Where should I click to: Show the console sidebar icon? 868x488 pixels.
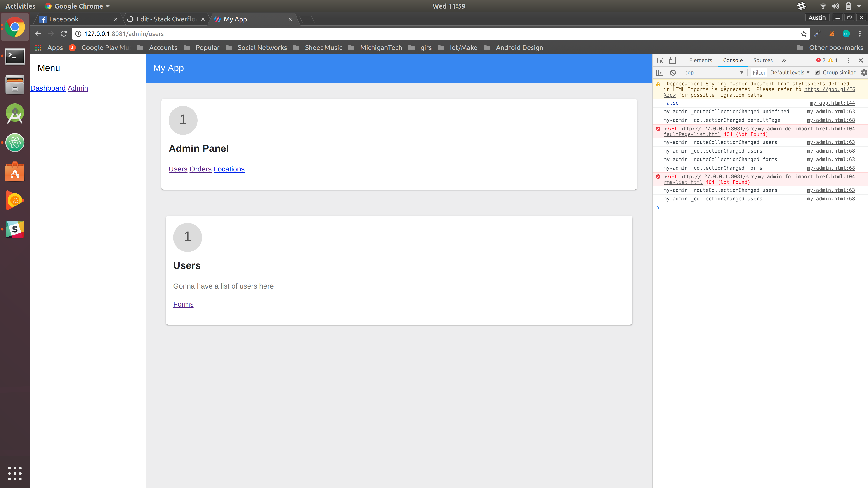(660, 72)
